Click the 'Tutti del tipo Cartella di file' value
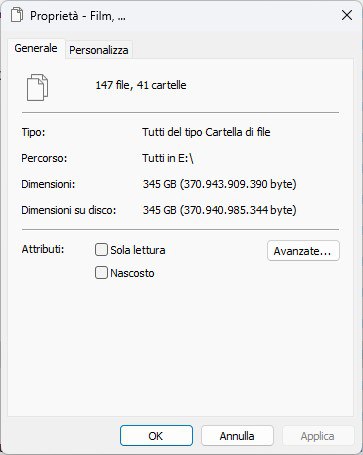The height and width of the screenshot is (455, 363). tap(206, 132)
